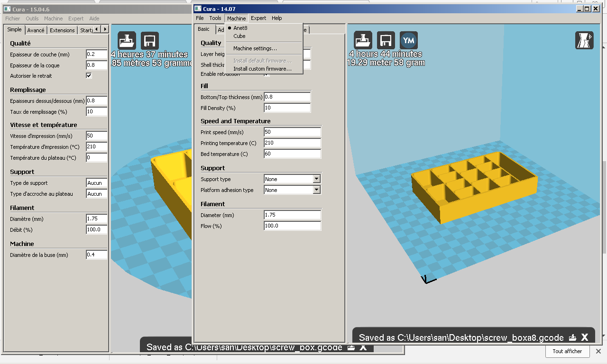Click the Tout afficher button
The width and height of the screenshot is (607, 364).
[x=567, y=351]
